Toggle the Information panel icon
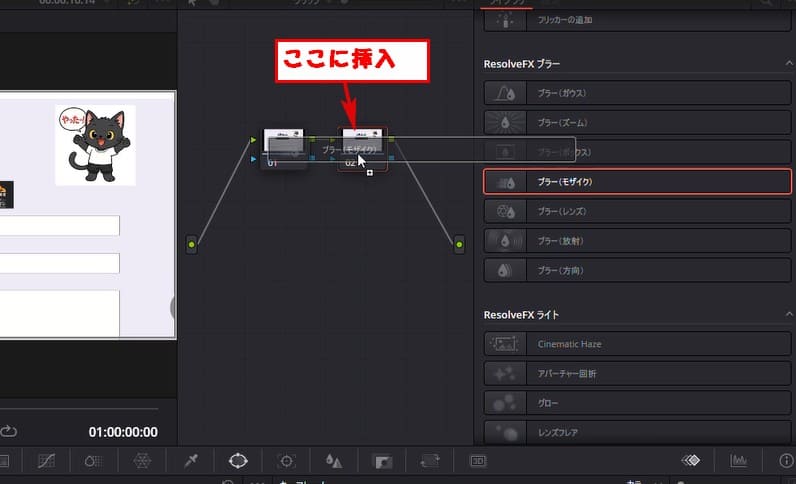The image size is (796, 484). point(785,461)
